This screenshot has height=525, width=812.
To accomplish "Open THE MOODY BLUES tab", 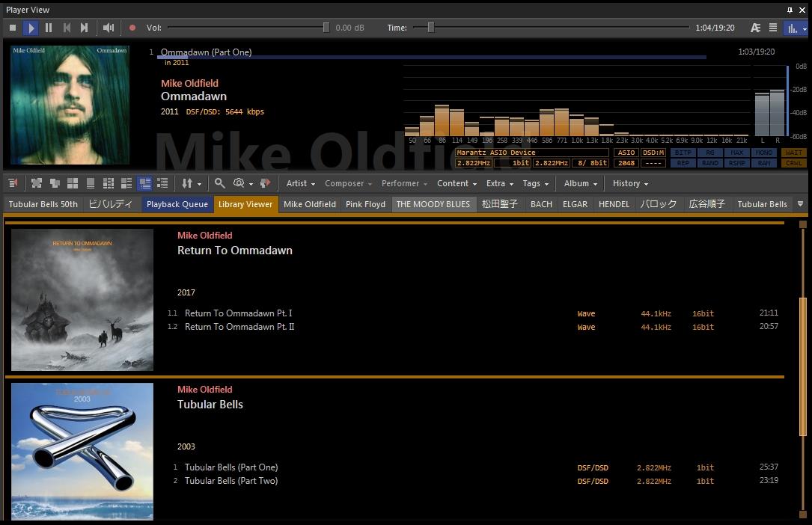I will [433, 204].
